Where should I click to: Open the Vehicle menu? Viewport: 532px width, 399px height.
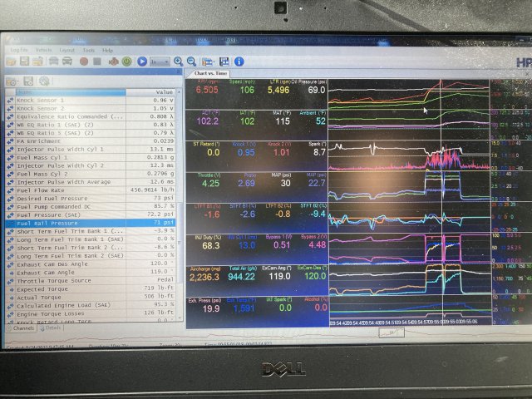click(x=43, y=50)
